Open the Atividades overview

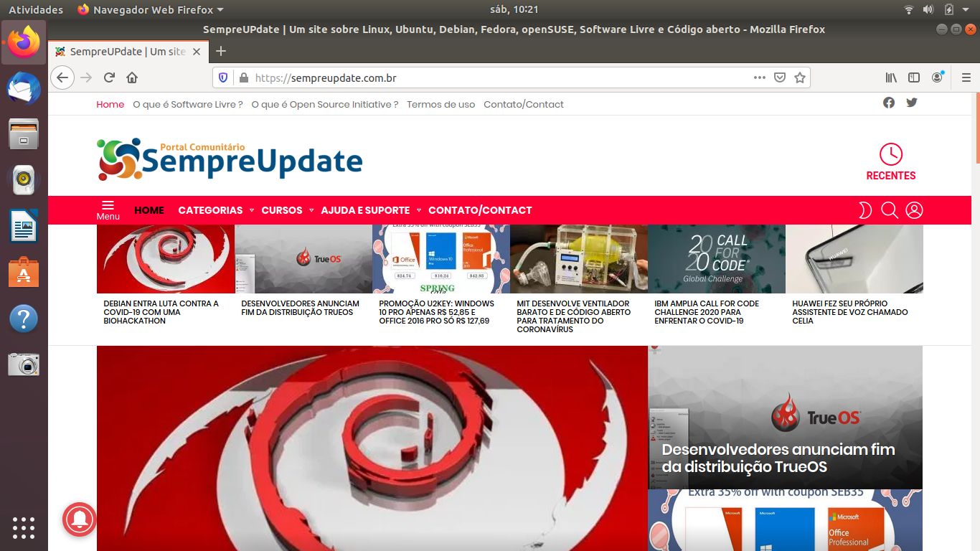pos(36,9)
